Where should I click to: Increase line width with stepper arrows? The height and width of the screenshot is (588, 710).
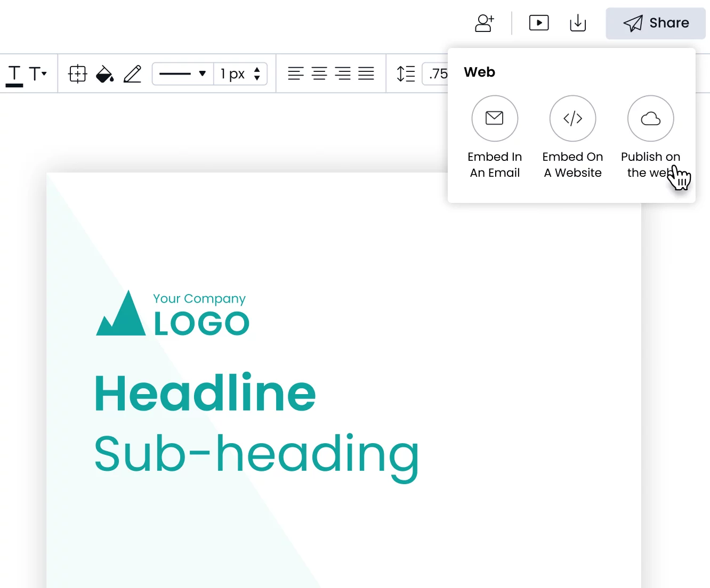(256, 70)
